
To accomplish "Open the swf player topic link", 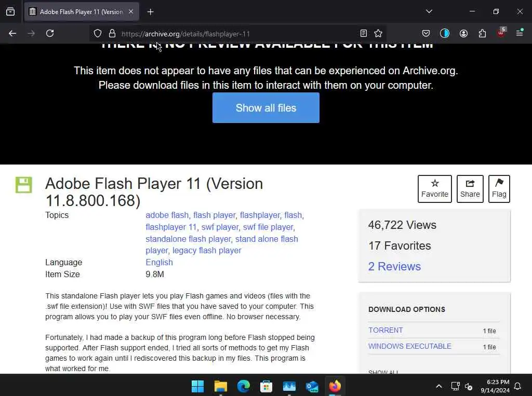I will 220,227.
